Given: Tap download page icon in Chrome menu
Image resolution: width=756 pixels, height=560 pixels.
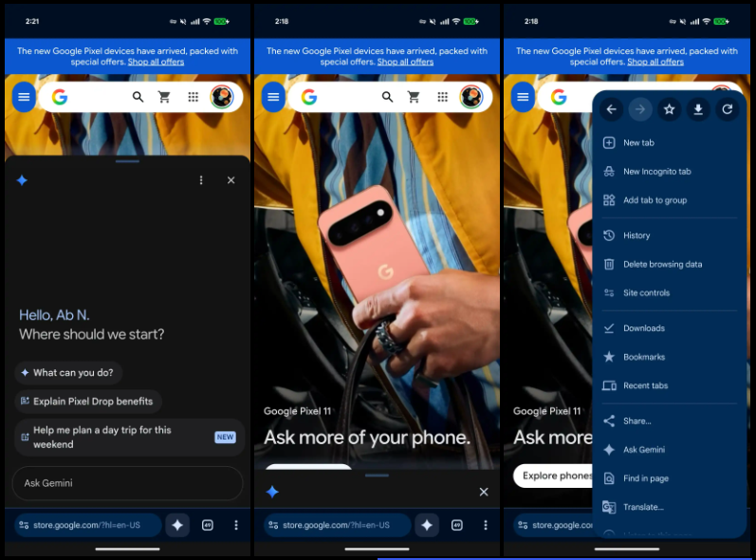Looking at the screenshot, I should (698, 109).
